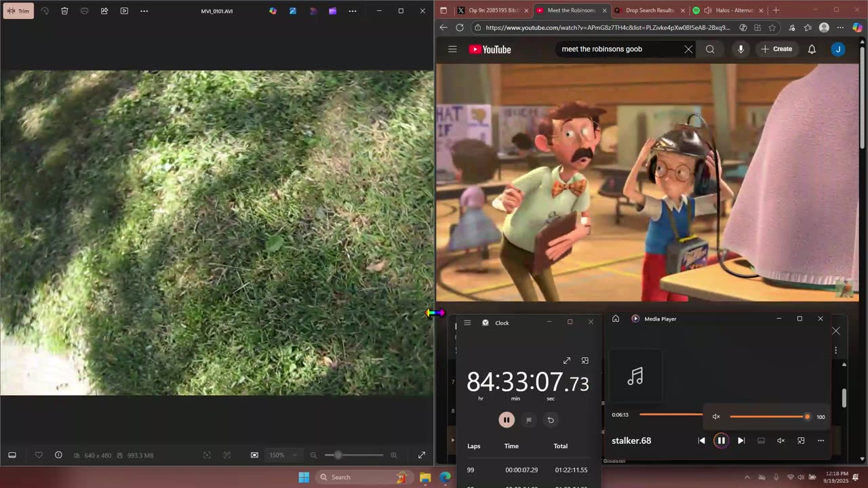Open the YouTube guide hamburger menu

tap(452, 49)
